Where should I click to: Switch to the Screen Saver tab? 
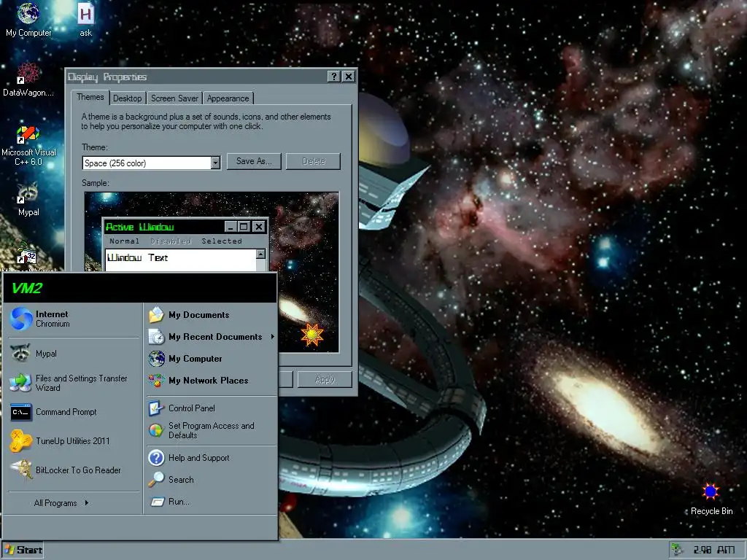coord(174,98)
